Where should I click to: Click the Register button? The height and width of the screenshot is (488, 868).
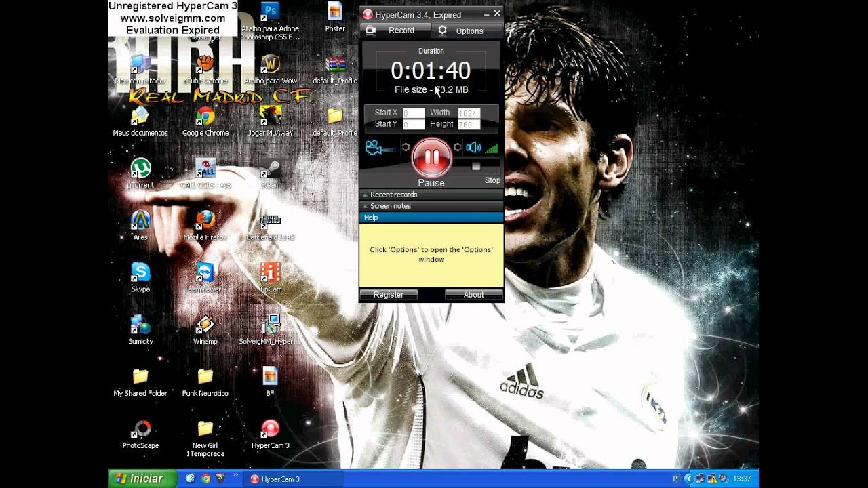tap(389, 295)
